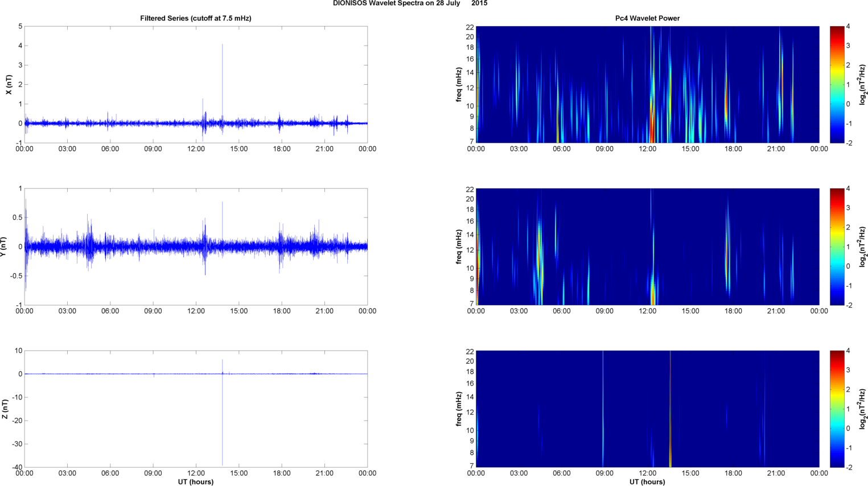Click the "-1" tick on the X (nT) axis
The width and height of the screenshot is (868, 486).
click(x=19, y=143)
